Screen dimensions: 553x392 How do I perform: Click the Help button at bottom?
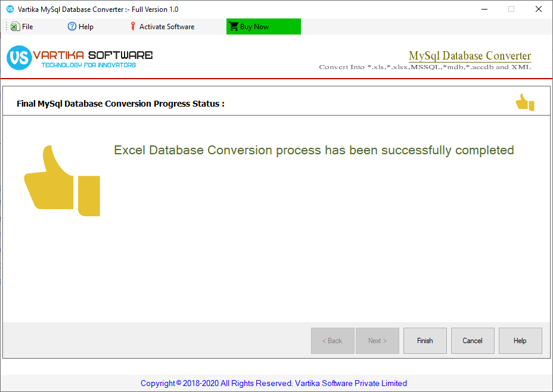tap(520, 341)
